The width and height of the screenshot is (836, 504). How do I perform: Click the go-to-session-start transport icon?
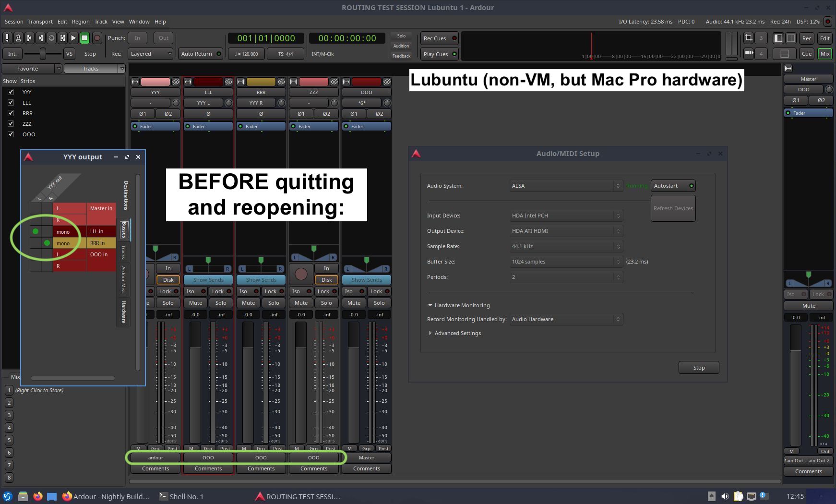tap(29, 38)
